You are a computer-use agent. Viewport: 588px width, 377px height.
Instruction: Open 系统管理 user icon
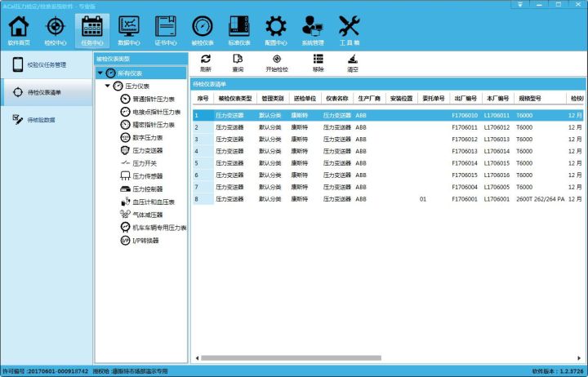[x=312, y=30]
